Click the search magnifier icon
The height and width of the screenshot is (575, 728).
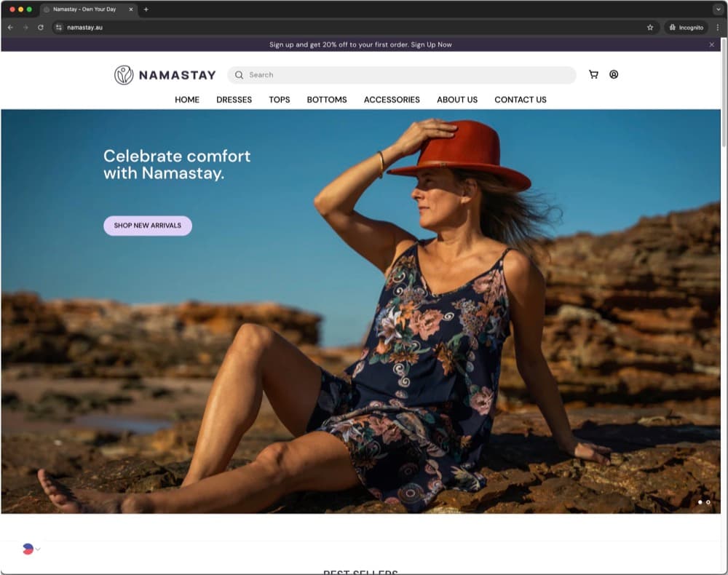(239, 75)
